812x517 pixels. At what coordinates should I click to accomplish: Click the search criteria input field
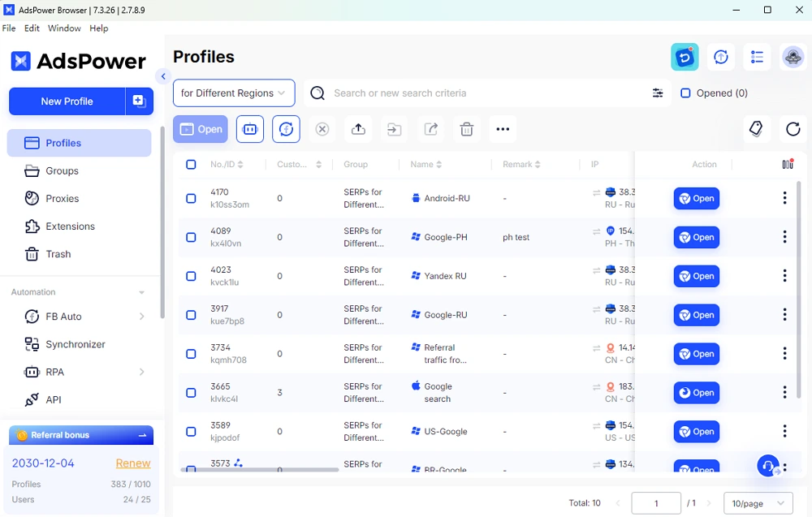(486, 93)
